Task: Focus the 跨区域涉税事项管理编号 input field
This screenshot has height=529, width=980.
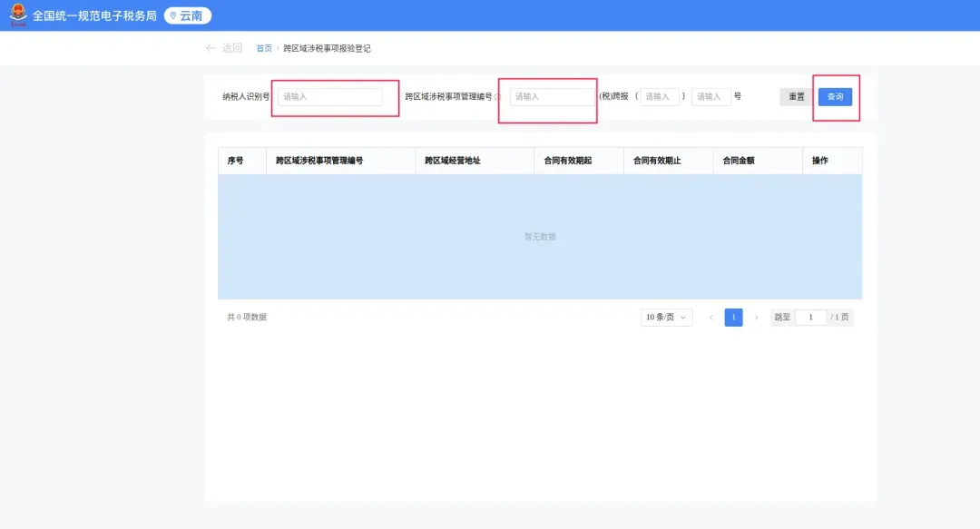Action: point(553,97)
